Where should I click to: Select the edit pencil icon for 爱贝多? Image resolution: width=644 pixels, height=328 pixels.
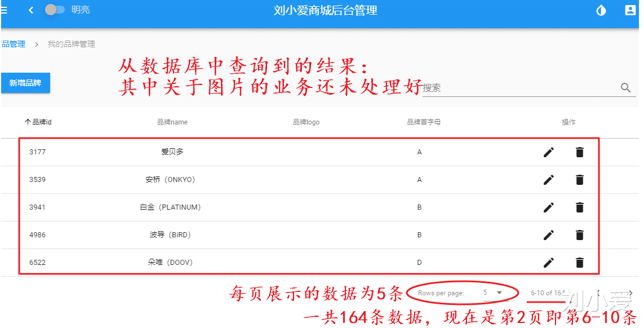coord(548,152)
